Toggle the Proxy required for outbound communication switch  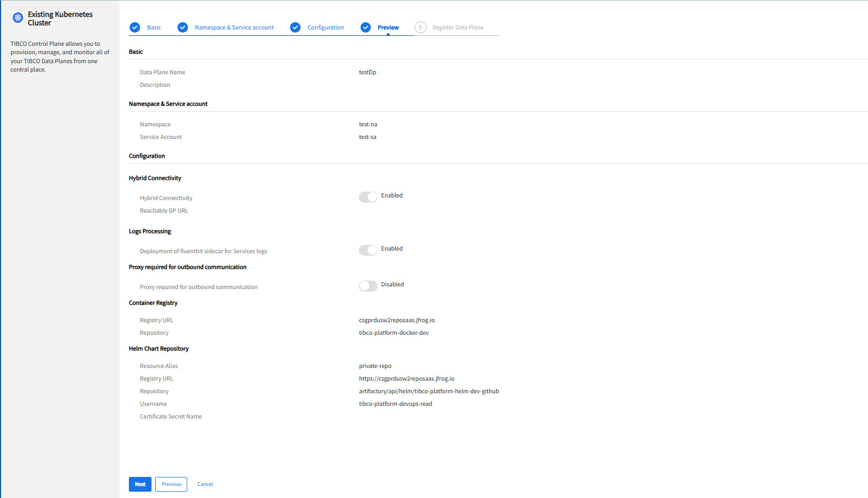tap(368, 286)
